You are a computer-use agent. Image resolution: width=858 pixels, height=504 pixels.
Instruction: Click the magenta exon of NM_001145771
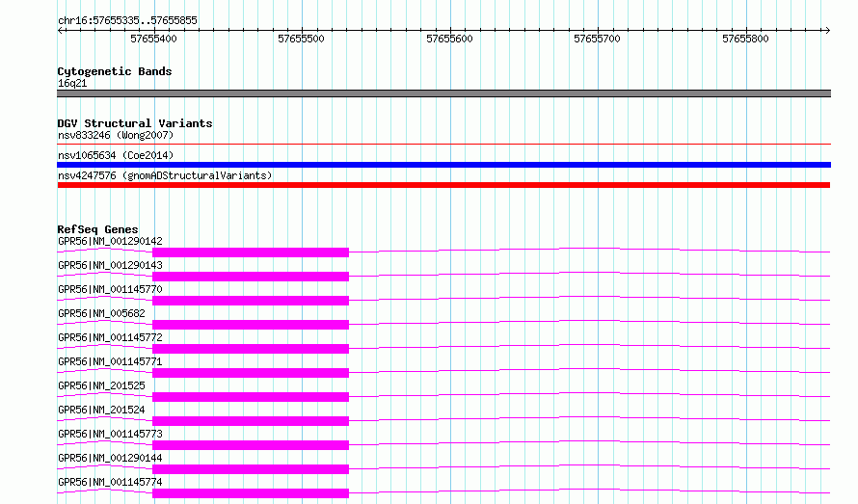point(251,373)
